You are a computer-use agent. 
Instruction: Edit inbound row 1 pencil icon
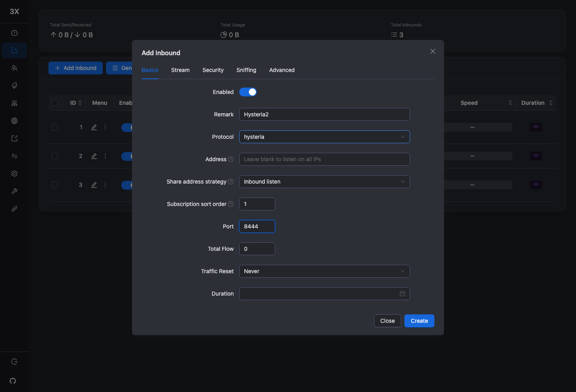94,127
